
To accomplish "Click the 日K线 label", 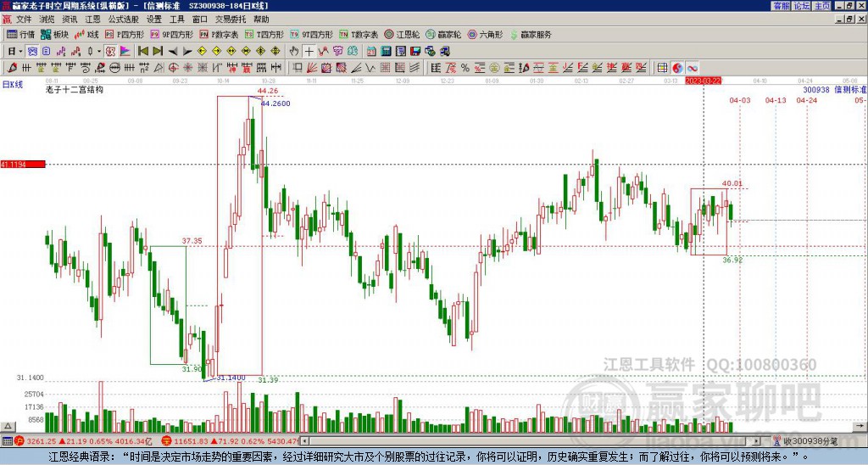I will click(13, 85).
